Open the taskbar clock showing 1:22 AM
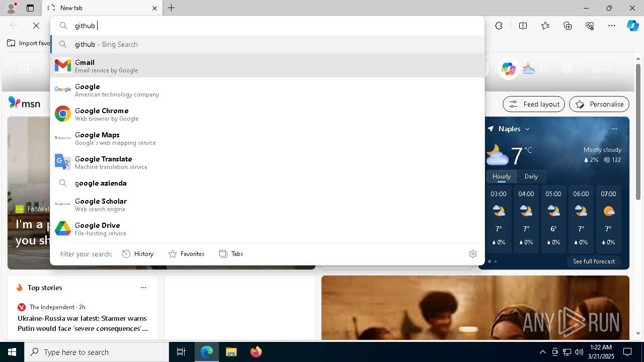 pyautogui.click(x=601, y=352)
